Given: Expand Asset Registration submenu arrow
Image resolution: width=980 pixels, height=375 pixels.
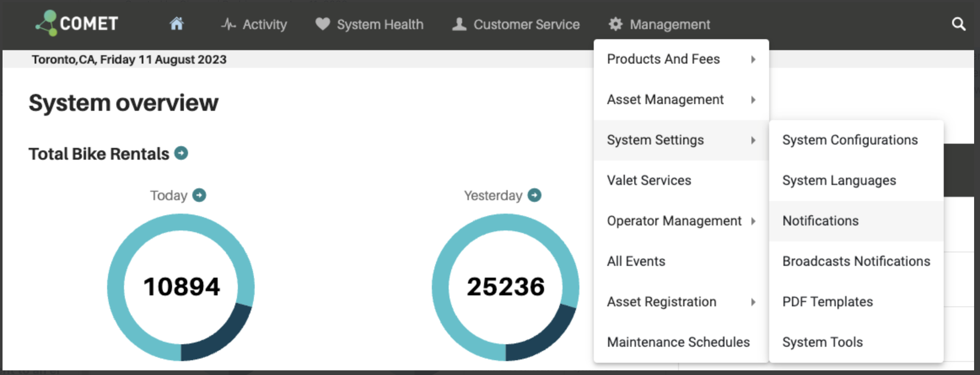Looking at the screenshot, I should pos(753,302).
